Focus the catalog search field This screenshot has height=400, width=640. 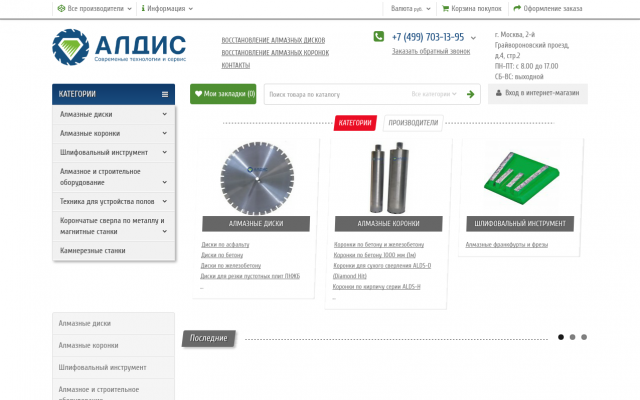point(337,94)
